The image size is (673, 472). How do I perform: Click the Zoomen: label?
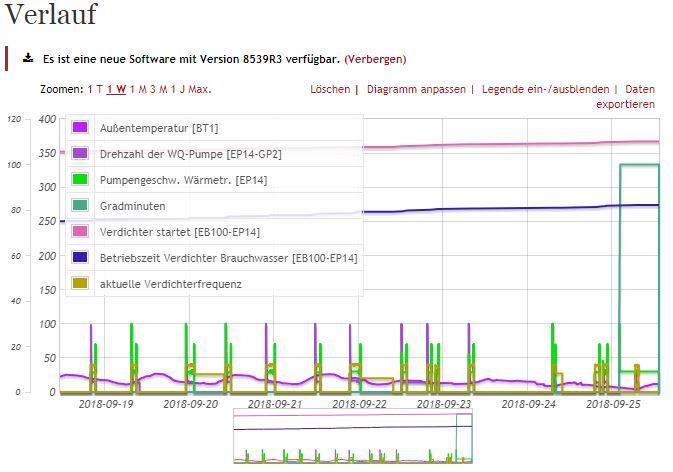point(61,89)
